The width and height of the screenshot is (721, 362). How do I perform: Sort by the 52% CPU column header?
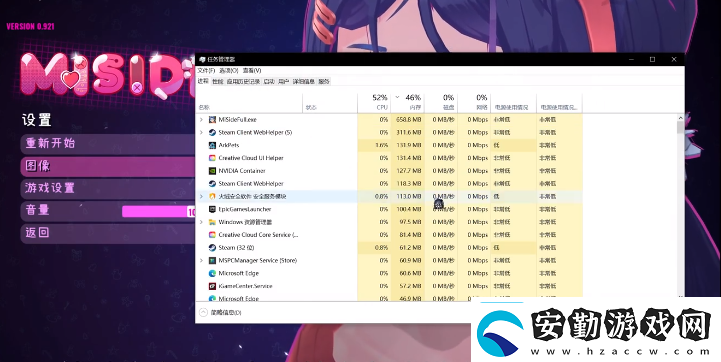[374, 103]
